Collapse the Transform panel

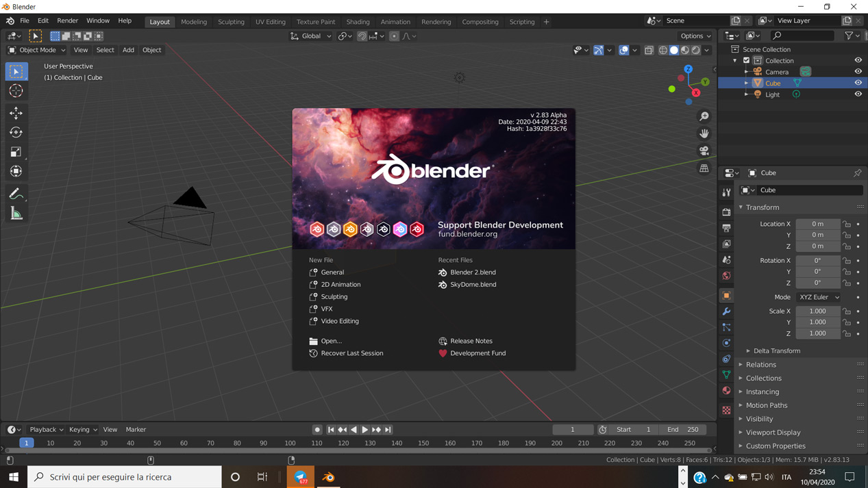click(x=762, y=207)
